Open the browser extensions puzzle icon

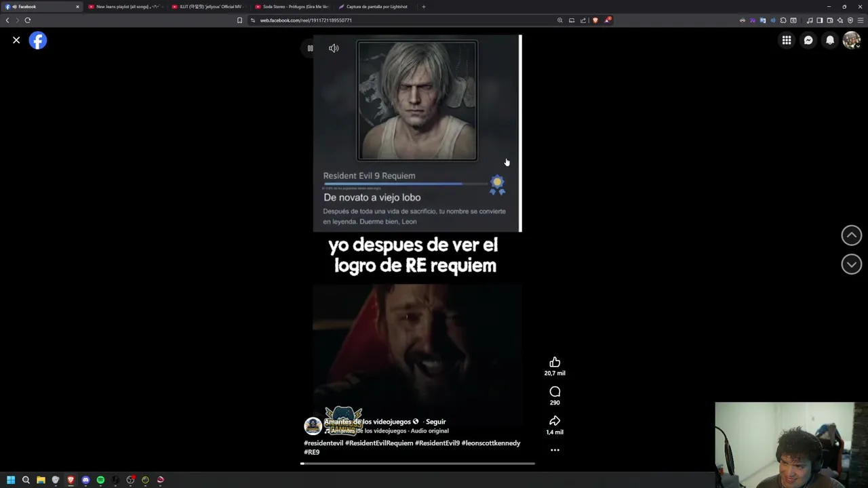pos(783,20)
